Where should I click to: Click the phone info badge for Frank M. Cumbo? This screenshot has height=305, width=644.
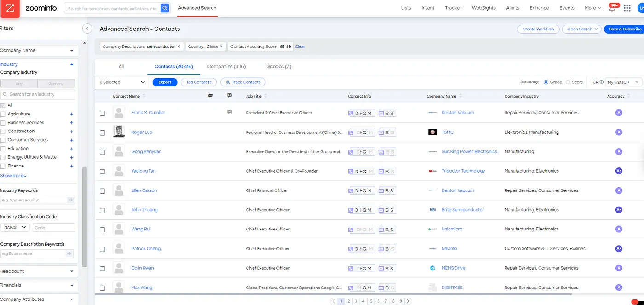coord(362,113)
